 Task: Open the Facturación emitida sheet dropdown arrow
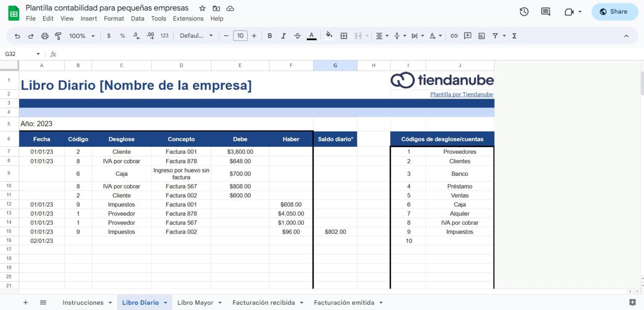(381, 302)
